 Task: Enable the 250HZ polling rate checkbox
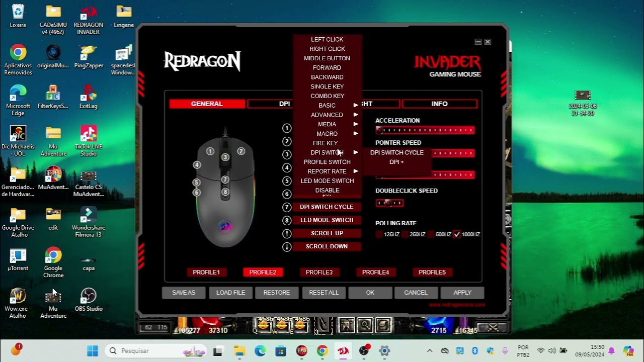click(405, 234)
